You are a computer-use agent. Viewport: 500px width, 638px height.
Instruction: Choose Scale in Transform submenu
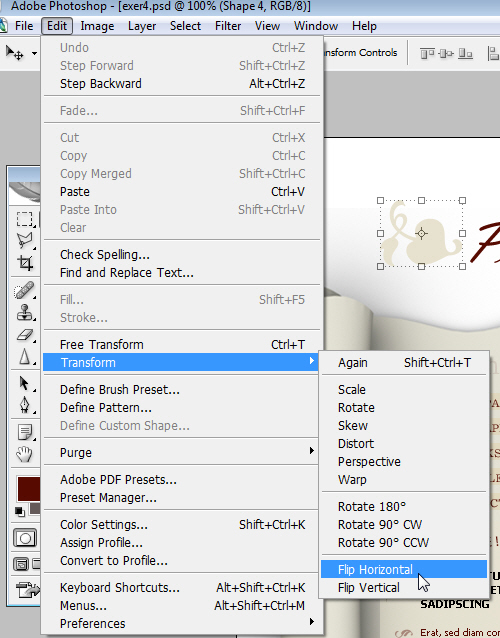coord(404,389)
